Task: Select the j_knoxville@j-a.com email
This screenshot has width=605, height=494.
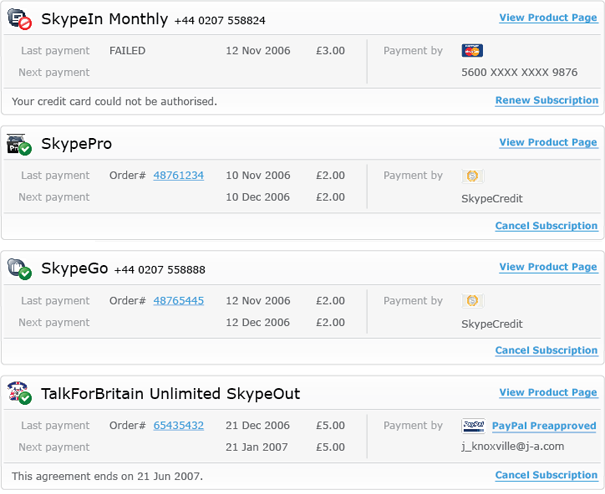Action: [x=513, y=447]
